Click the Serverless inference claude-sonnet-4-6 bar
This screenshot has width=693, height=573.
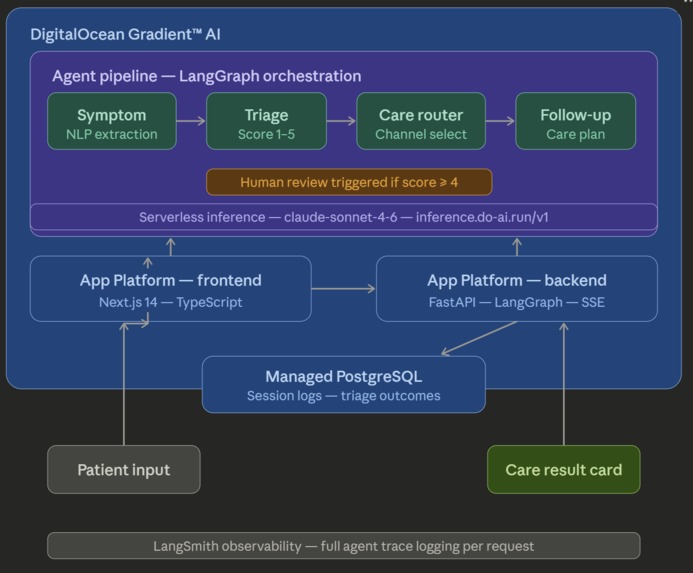pos(344,217)
